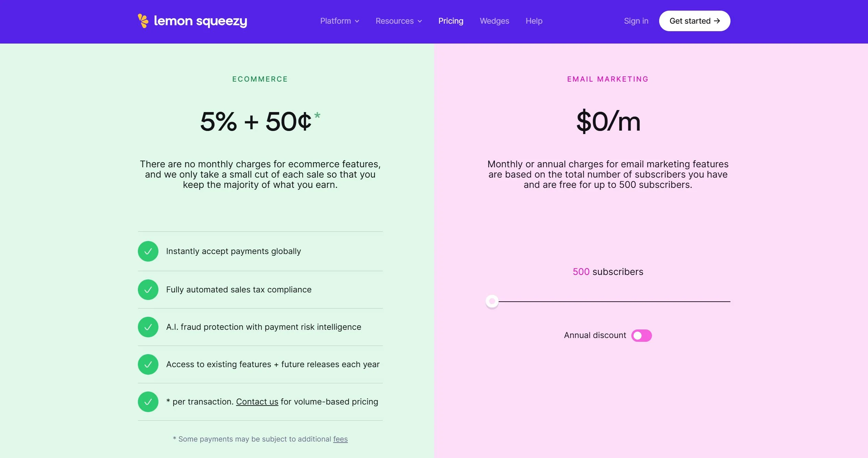Click the arrow icon inside Get started button
Screen dimensions: 868x458
[717, 21]
